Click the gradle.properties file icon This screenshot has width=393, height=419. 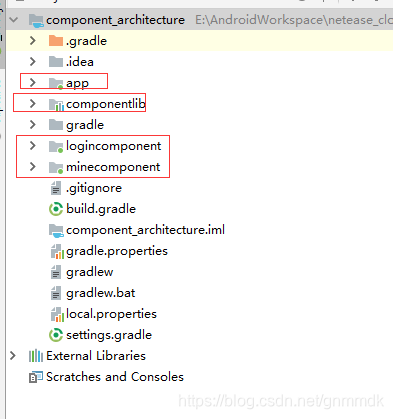click(x=57, y=251)
